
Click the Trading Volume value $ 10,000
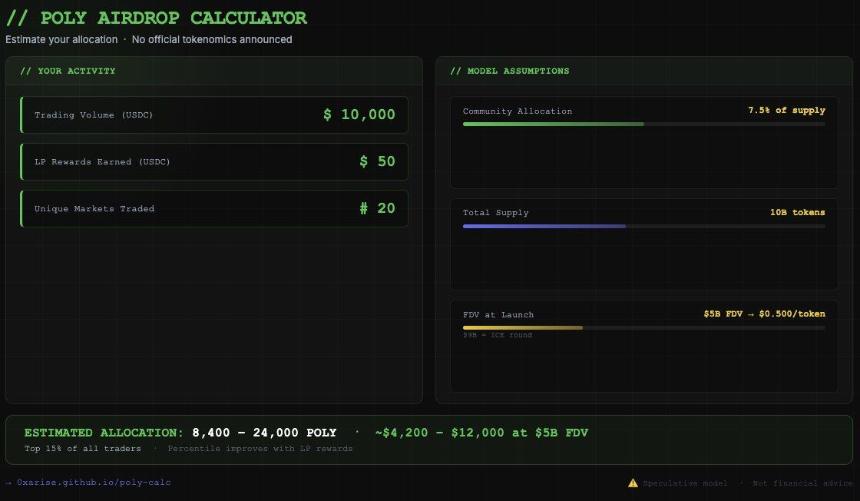359,115
